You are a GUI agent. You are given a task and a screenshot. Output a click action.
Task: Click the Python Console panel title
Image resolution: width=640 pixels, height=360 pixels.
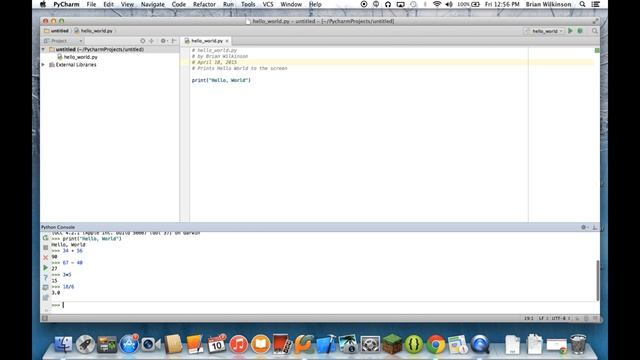point(58,227)
